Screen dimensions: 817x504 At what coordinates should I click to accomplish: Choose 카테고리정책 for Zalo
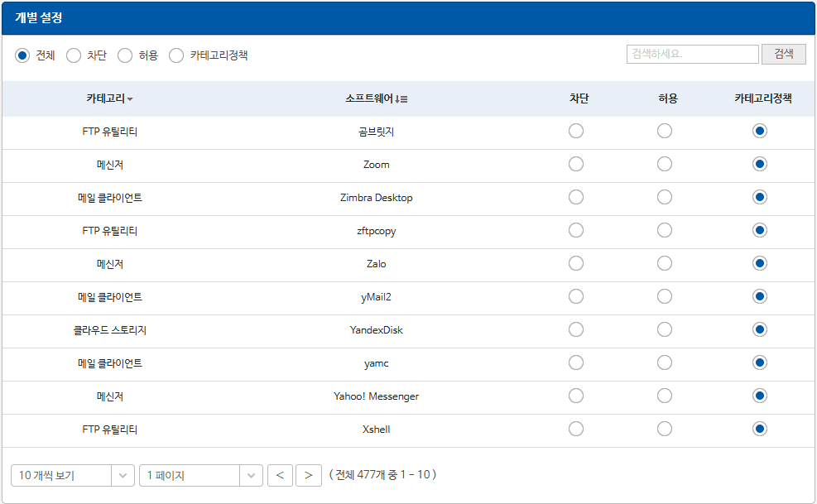(760, 263)
